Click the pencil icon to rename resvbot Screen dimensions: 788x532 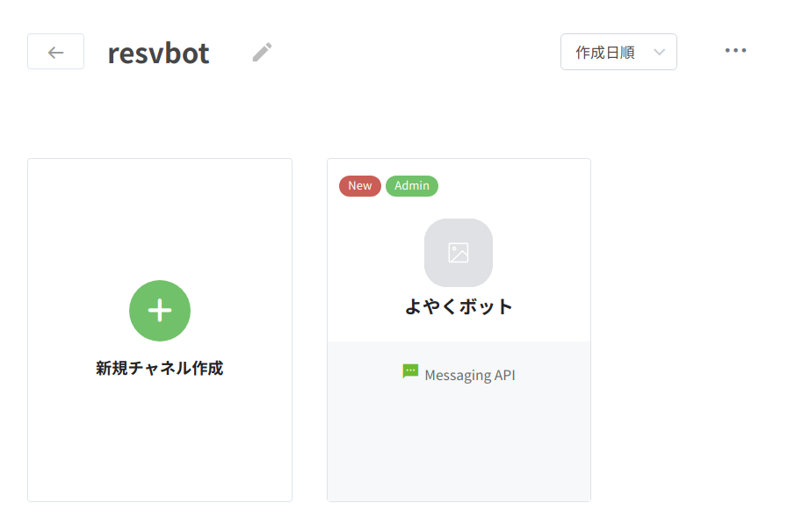pos(262,53)
